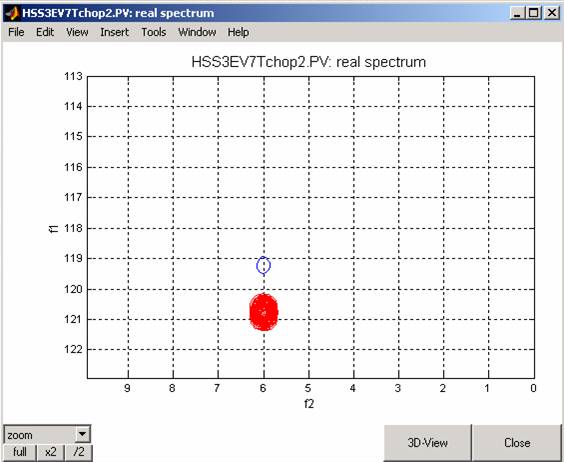Open the File menu

coord(16,32)
